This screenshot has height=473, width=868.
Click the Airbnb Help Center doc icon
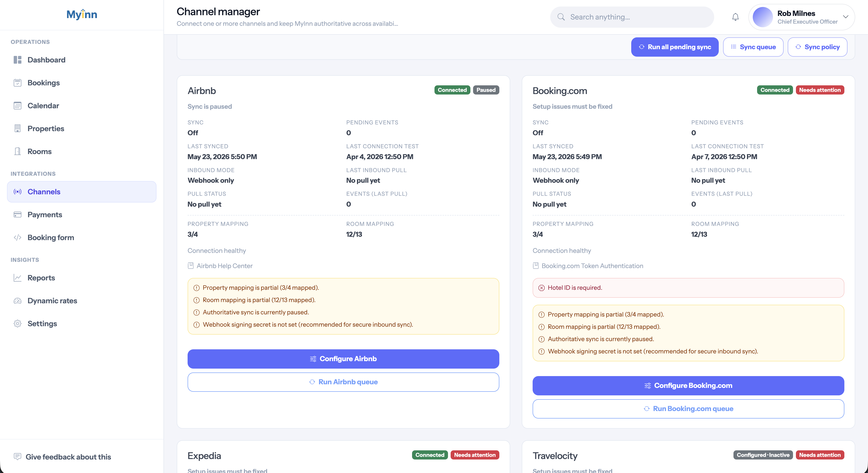(x=190, y=266)
